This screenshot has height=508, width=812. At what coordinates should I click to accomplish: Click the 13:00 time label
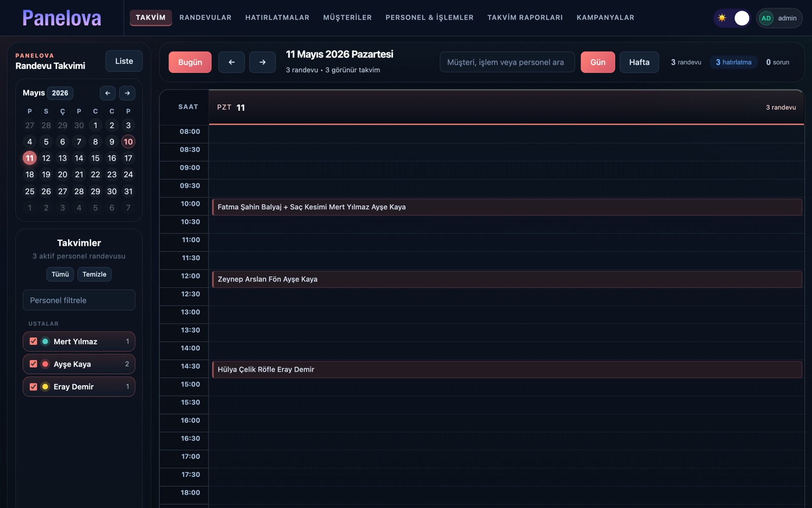click(x=190, y=312)
